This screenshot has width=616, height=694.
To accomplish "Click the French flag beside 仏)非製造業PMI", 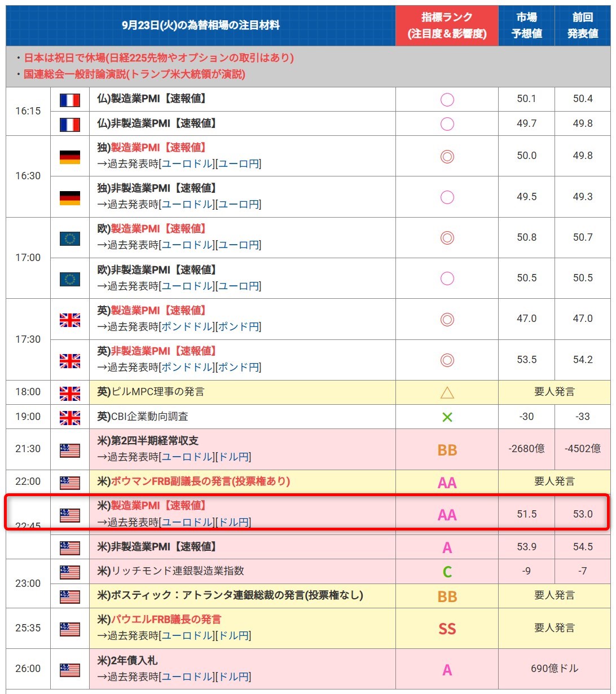I will pos(70,125).
